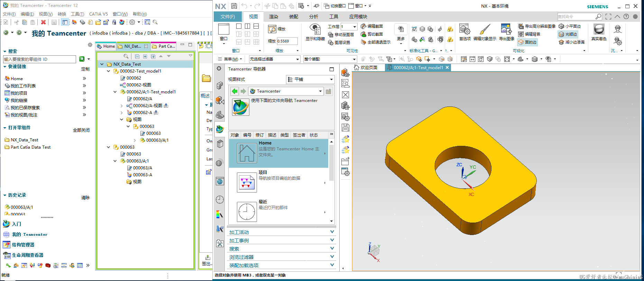Screen dimensions: 644x281
Task: Click 切换窗口 switch window button
Action: (x=334, y=6)
